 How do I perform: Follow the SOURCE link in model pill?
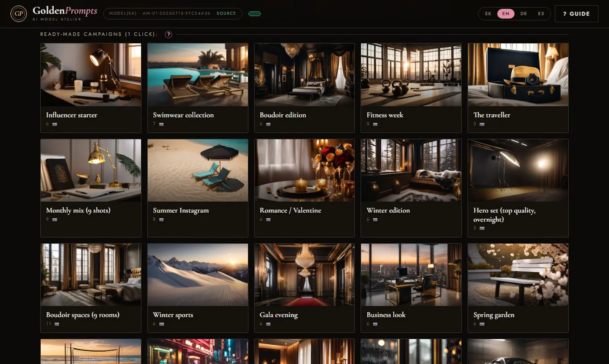[226, 13]
